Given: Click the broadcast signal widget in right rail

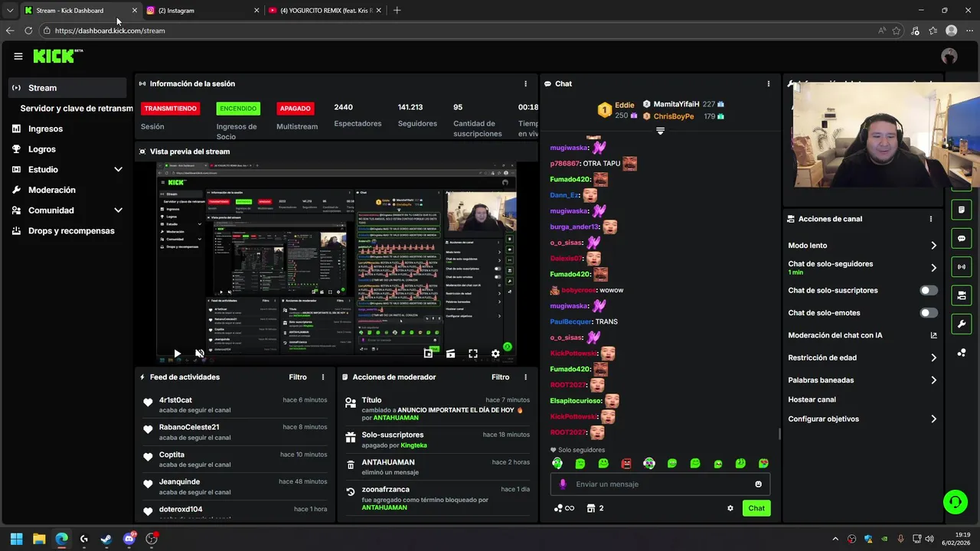Looking at the screenshot, I should click(962, 267).
